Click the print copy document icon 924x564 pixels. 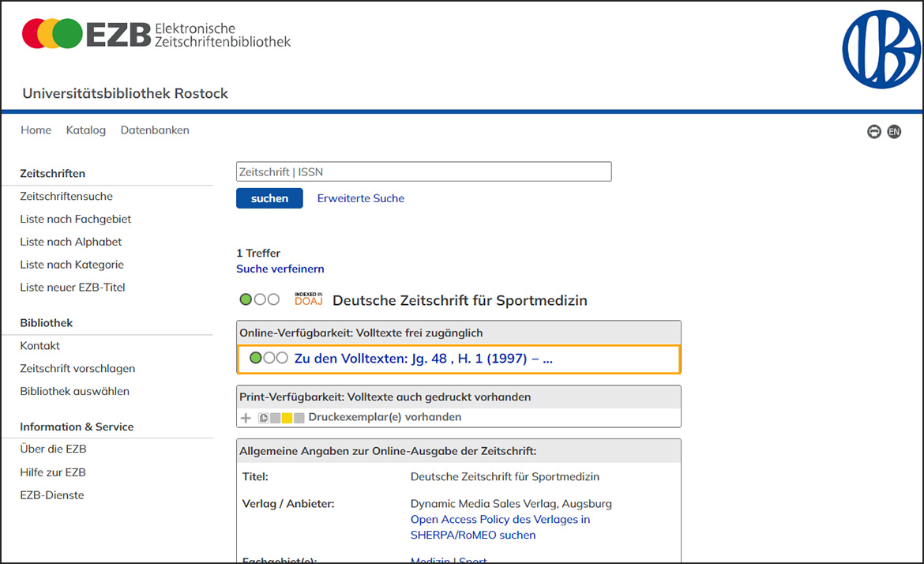tap(264, 418)
